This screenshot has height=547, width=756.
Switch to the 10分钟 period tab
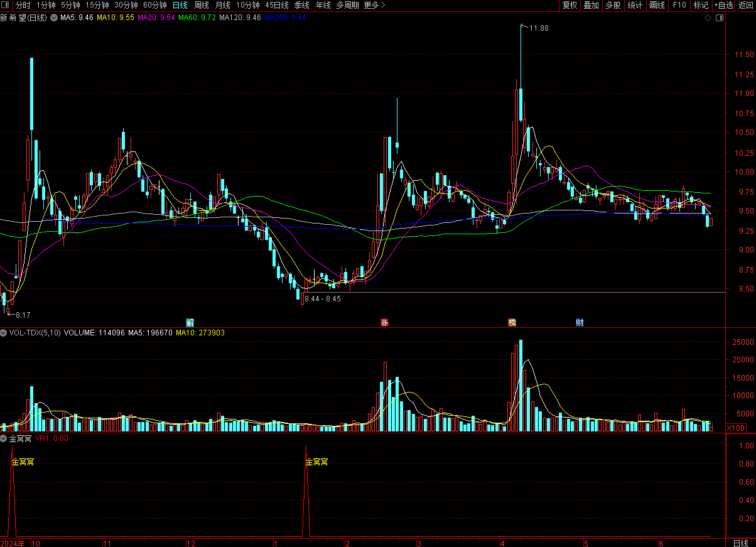pos(248,5)
